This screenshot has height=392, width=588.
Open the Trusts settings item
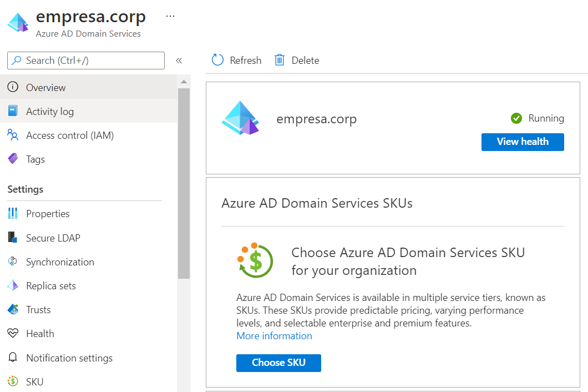[89, 309]
